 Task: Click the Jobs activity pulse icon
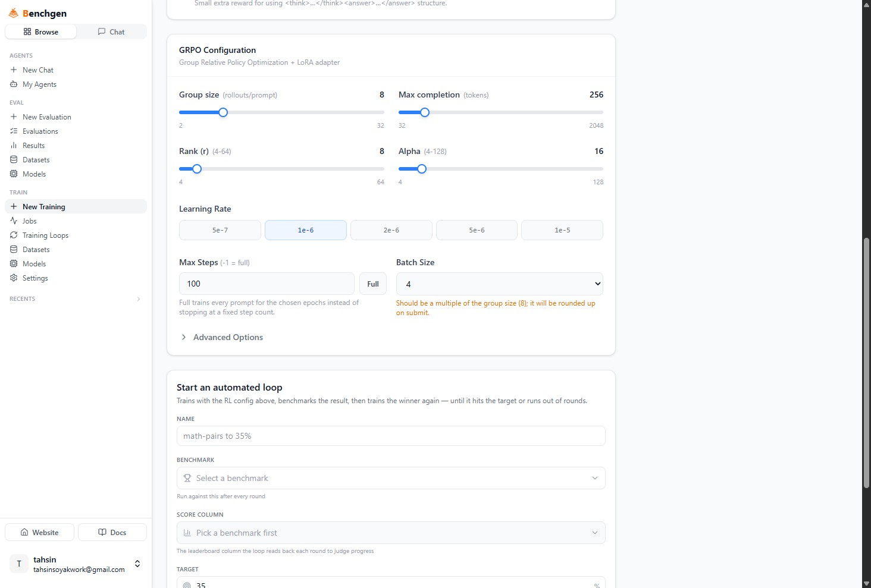click(14, 221)
